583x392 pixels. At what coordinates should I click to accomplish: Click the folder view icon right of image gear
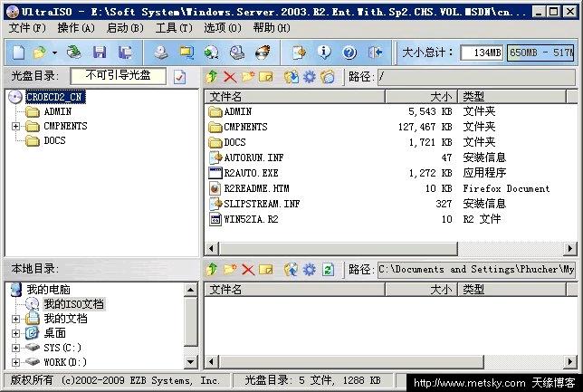328,77
